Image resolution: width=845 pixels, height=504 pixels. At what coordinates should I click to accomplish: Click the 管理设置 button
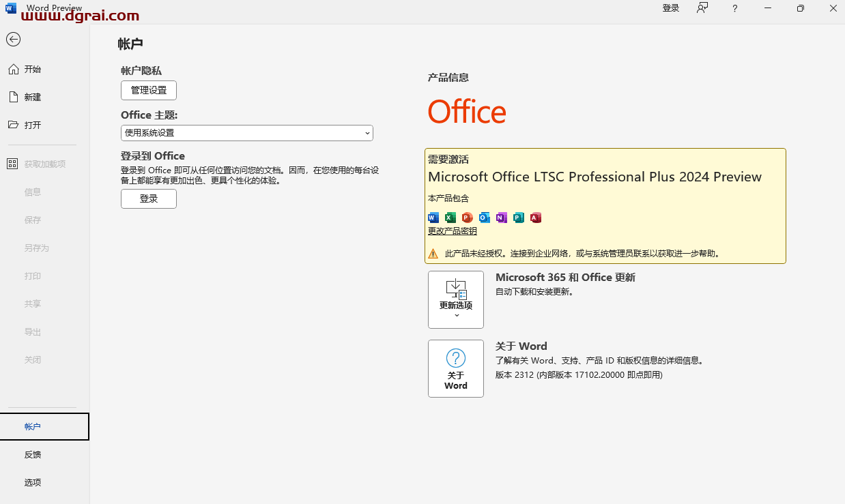tap(148, 90)
